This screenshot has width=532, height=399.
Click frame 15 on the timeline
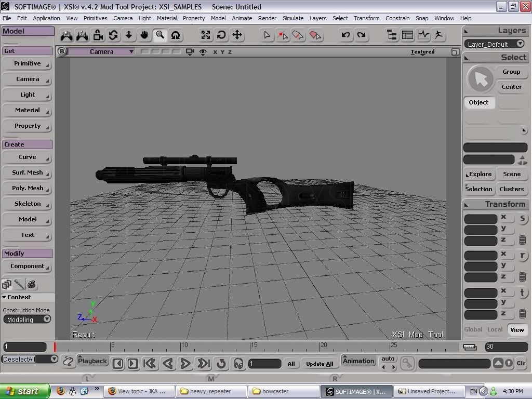251,347
